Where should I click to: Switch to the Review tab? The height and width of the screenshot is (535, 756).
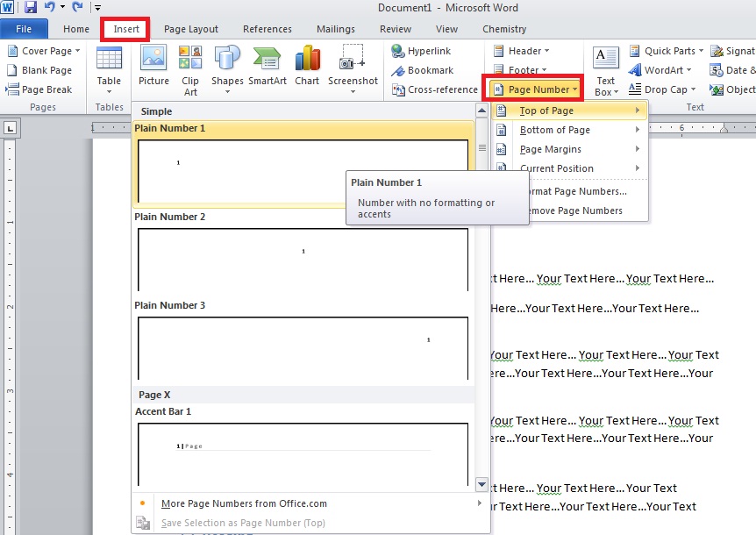[x=395, y=29]
